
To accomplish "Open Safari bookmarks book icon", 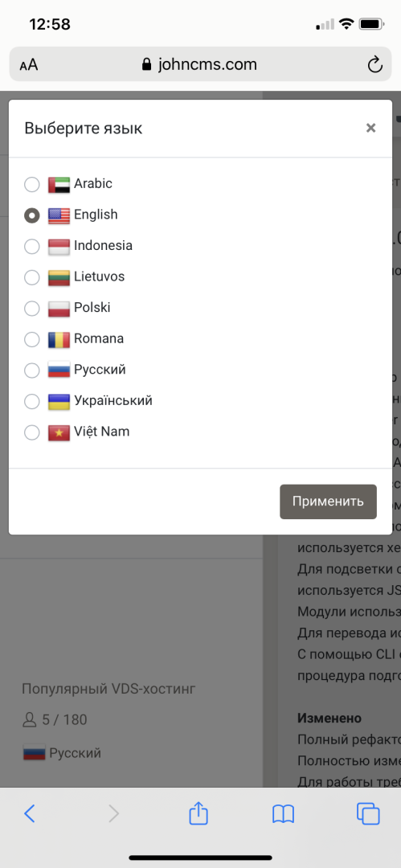I will [283, 813].
